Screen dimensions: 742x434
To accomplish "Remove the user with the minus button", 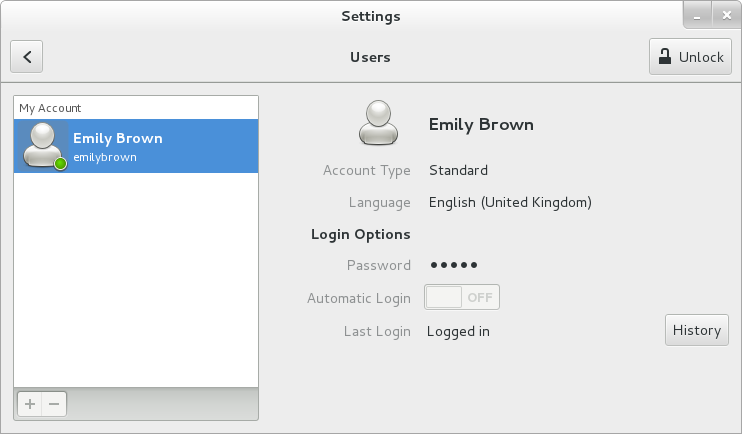I will tap(54, 404).
